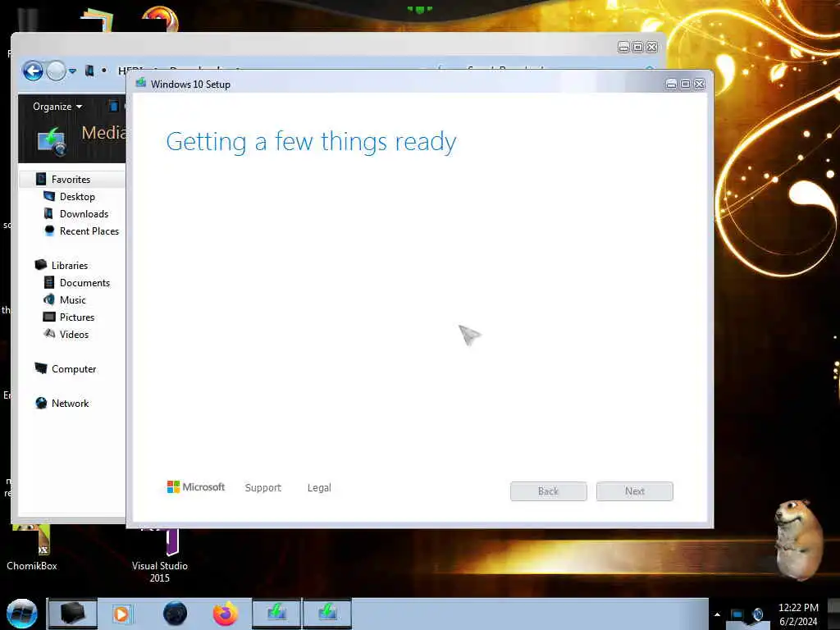Click the first Setup installer taskbar button
This screenshot has width=840, height=630.
click(276, 614)
